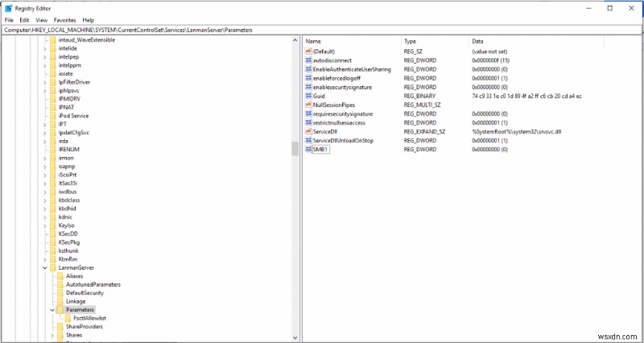The image size is (644, 343).
Task: Select the NullSessionPipes value name
Action: (x=334, y=105)
